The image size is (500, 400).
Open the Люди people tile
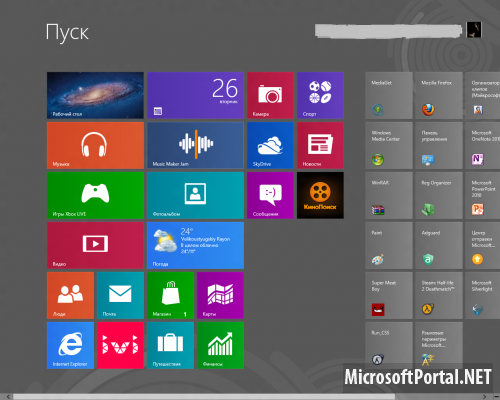pyautogui.click(x=70, y=295)
